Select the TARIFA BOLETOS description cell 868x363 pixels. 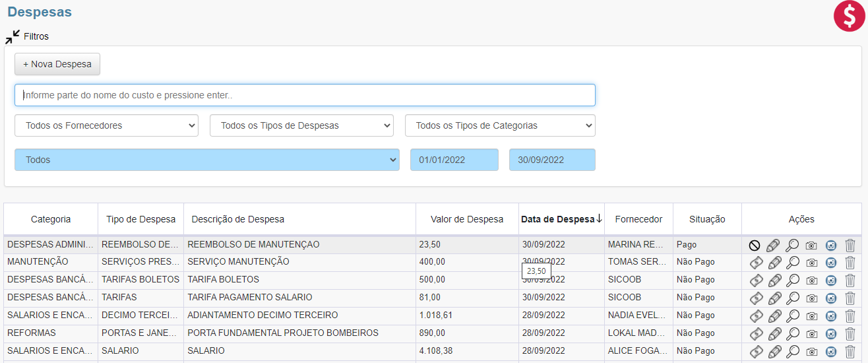pos(299,280)
